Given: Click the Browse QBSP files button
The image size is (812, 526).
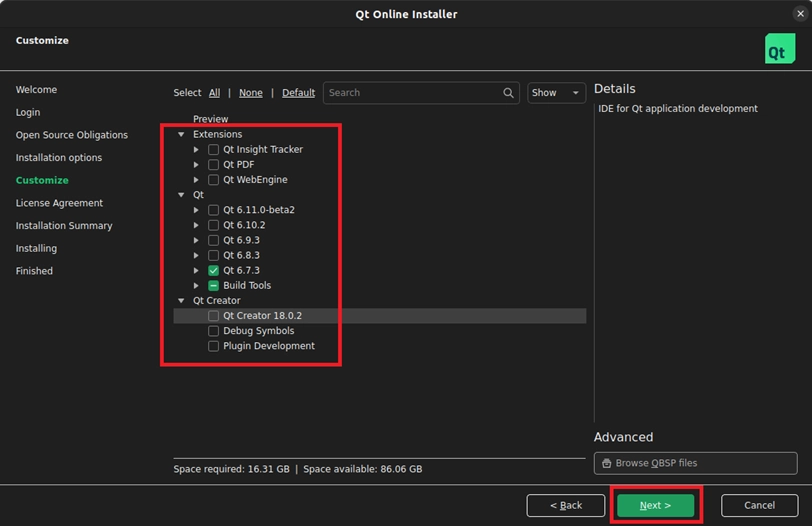Looking at the screenshot, I should (695, 463).
